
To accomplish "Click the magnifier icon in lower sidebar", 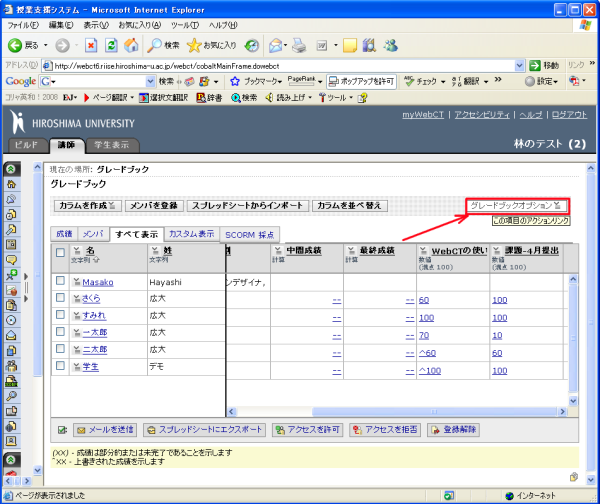I will pos(11,396).
